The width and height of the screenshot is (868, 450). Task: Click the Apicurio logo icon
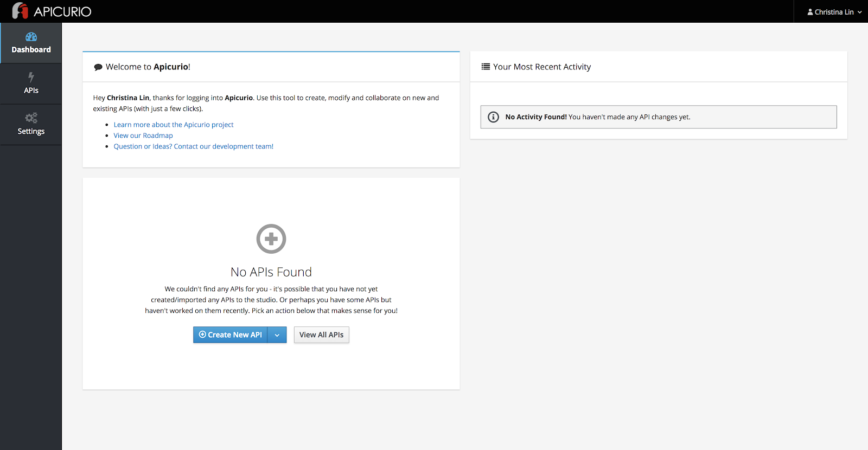pyautogui.click(x=20, y=11)
